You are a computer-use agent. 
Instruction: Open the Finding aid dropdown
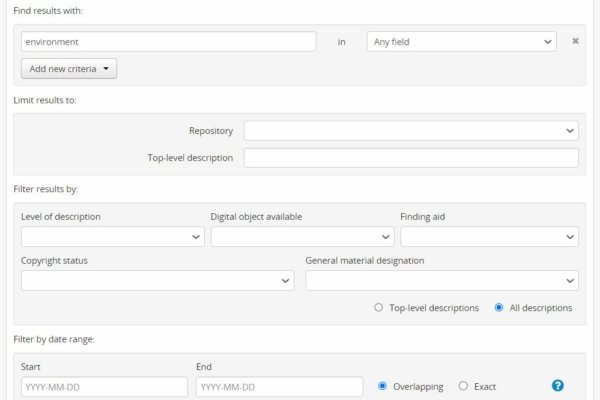[x=489, y=237]
